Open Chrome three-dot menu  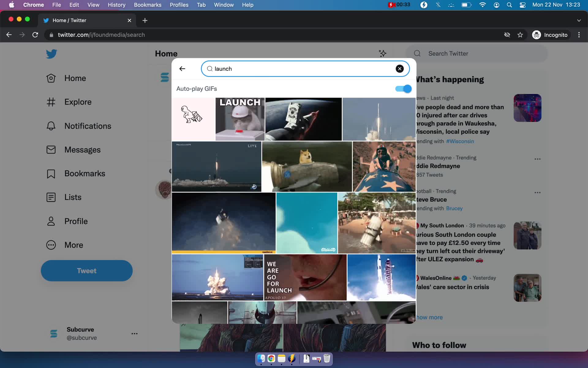pyautogui.click(x=579, y=35)
